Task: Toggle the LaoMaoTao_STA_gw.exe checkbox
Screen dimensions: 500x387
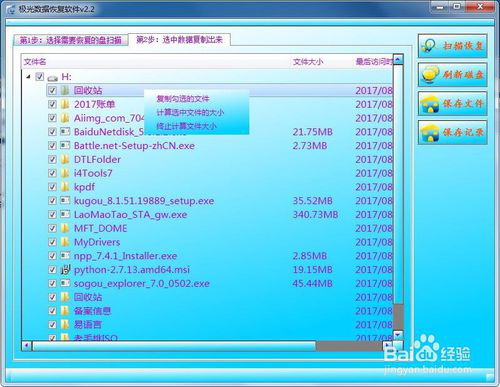Action: coord(52,214)
